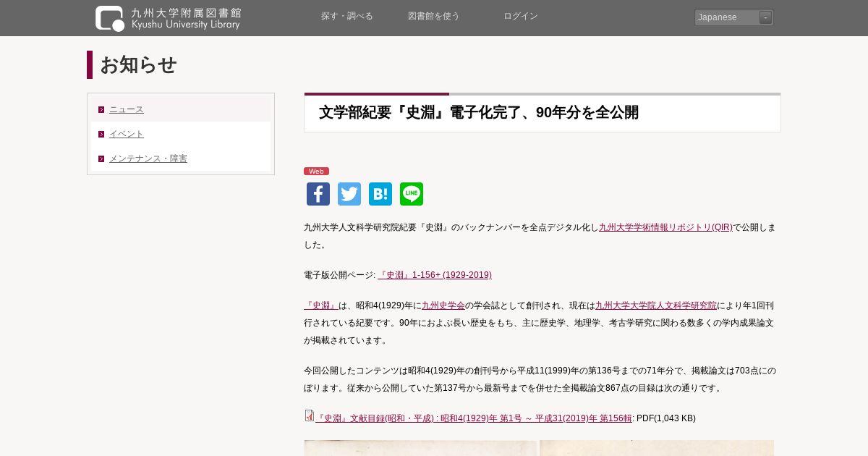The image size is (868, 456).
Task: Click the left journal cover image
Action: pyautogui.click(x=420, y=448)
